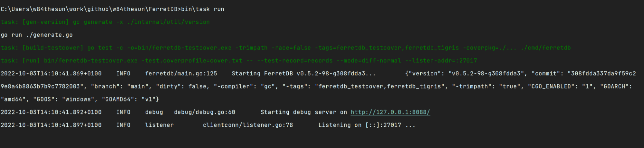Click the 2022-10-03T14:10:41.869+0100 timestamp
Screen dimensions: 644x148
click(x=51, y=74)
